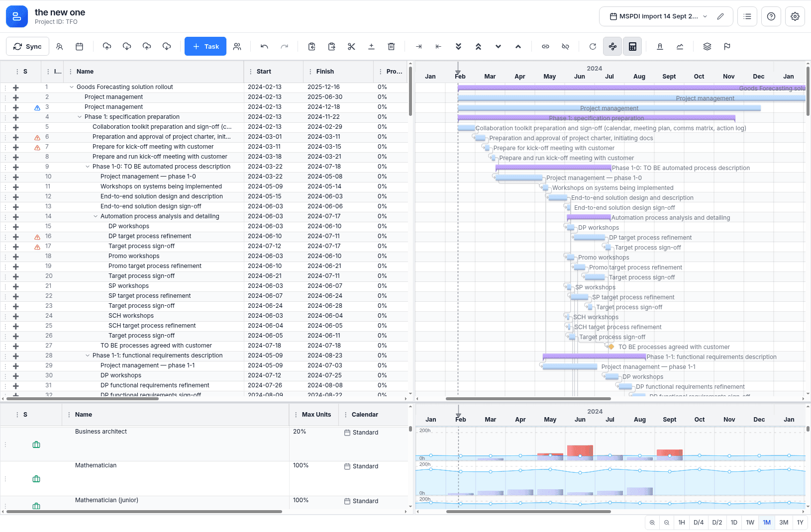Open the help question-mark icon
This screenshot has height=532, width=811.
(x=771, y=16)
